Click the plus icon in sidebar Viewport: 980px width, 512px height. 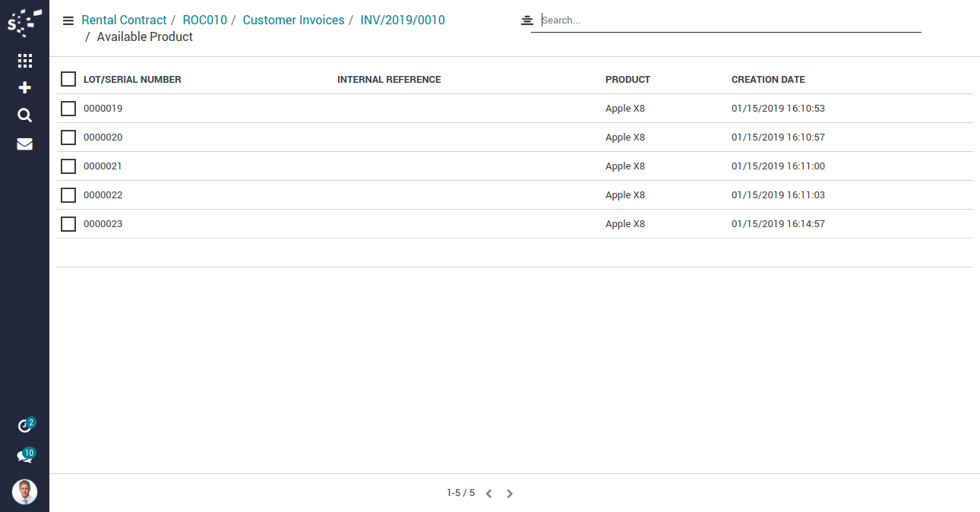coord(24,88)
